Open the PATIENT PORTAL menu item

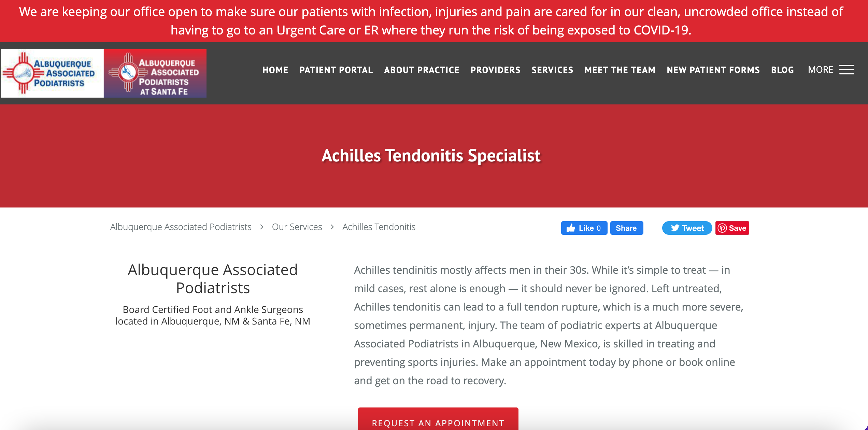point(336,70)
